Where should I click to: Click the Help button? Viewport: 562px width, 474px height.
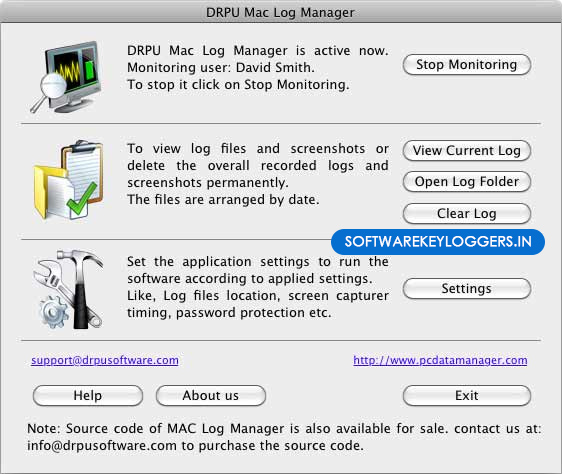88,396
